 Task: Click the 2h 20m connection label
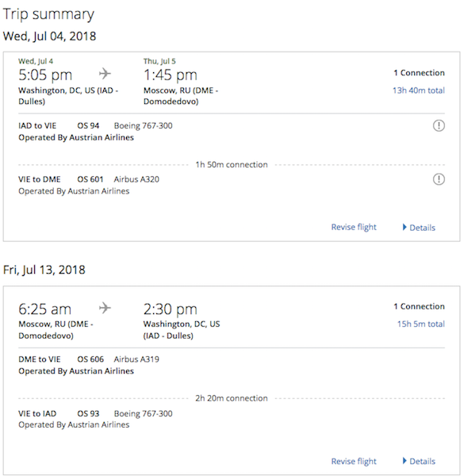[x=232, y=398]
